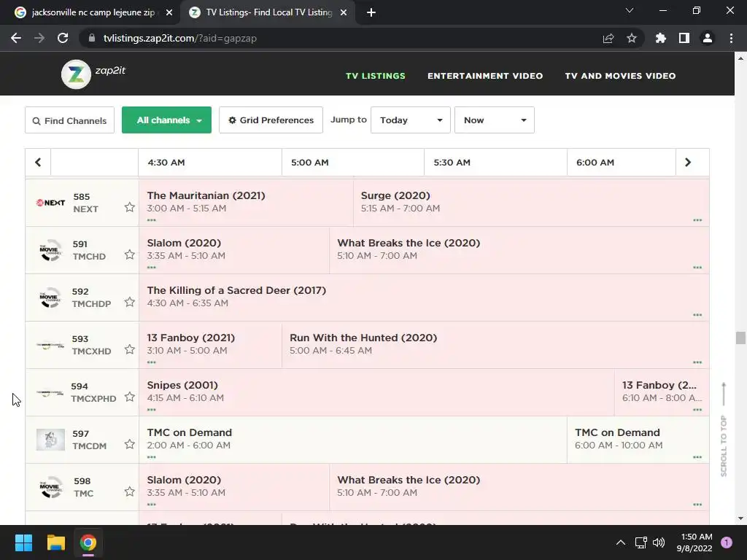Close the jacksonville nc camp lejeune tab
The width and height of the screenshot is (747, 560).
coord(169,13)
